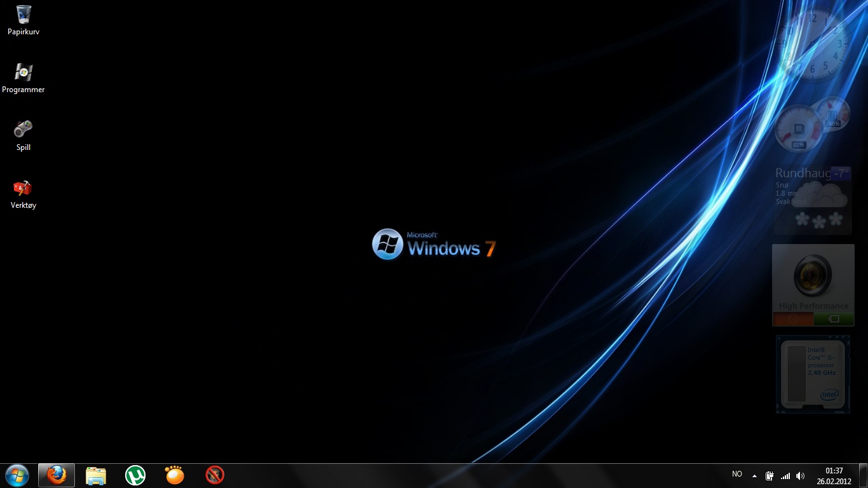Click the Intel Core i5 processor gadget
Viewport: 868px width, 488px height.
click(813, 374)
